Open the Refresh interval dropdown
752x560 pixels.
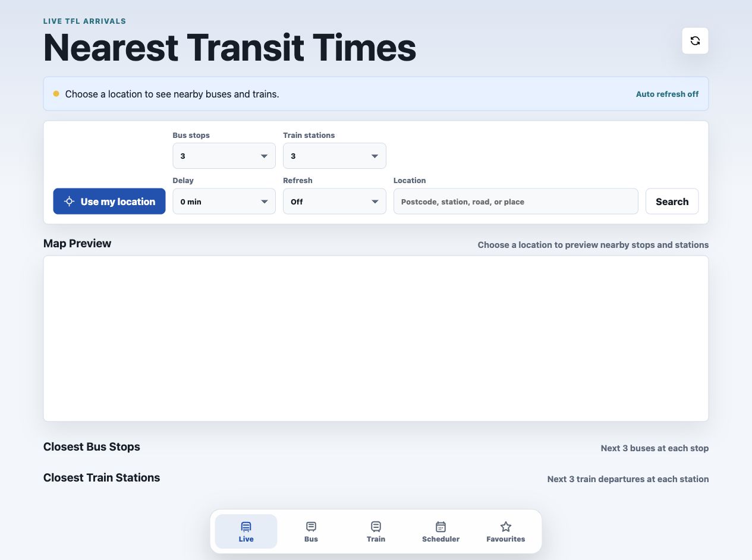335,202
